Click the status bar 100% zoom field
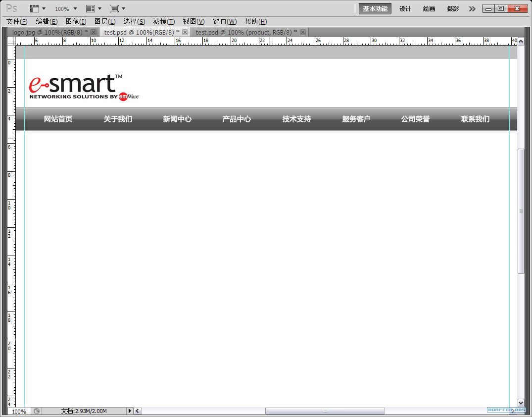This screenshot has height=417, width=532. pyautogui.click(x=19, y=411)
